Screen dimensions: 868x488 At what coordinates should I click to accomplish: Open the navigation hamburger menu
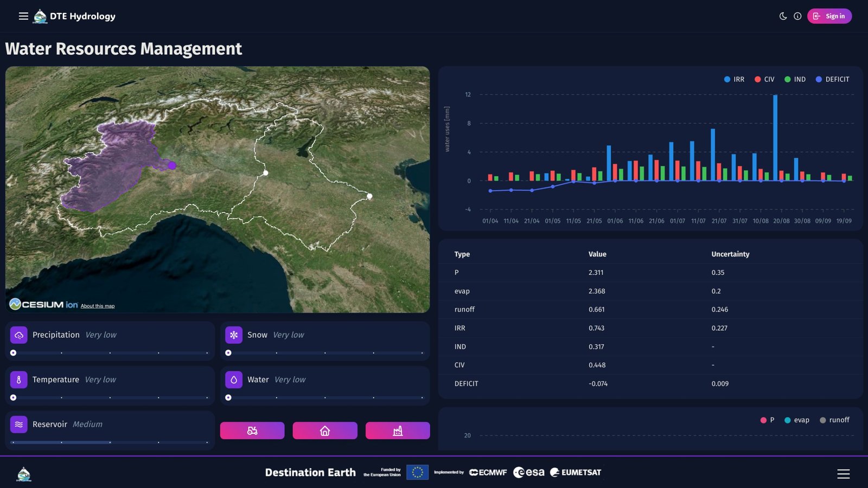pyautogui.click(x=23, y=16)
